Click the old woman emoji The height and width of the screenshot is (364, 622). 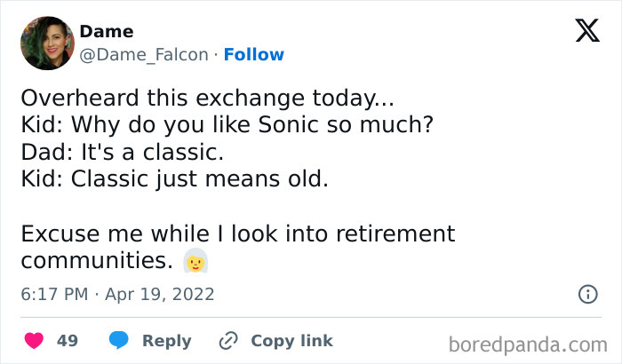[195, 261]
